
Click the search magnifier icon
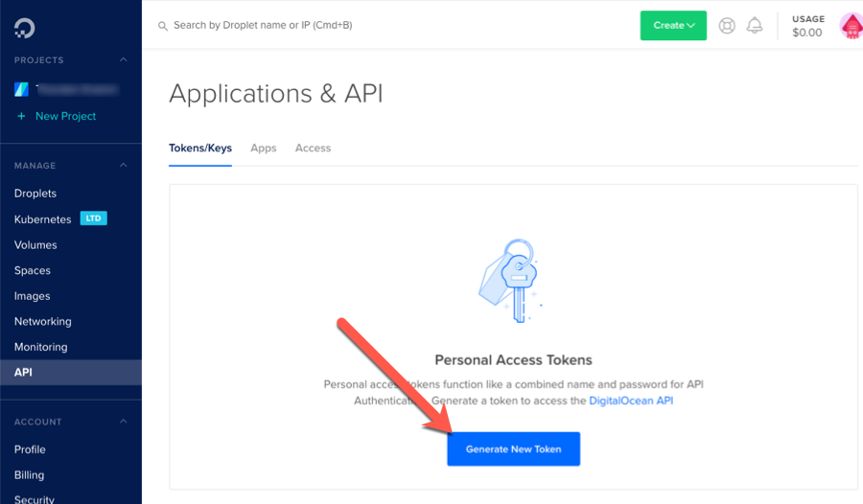tap(163, 26)
